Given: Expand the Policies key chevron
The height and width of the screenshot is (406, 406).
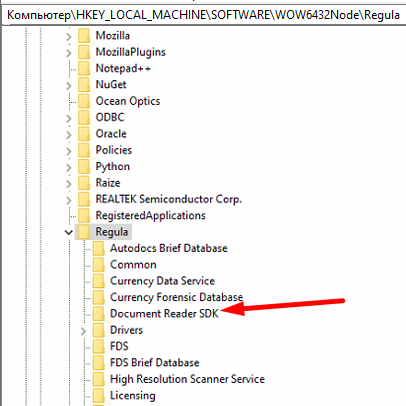Looking at the screenshot, I should pos(69,150).
